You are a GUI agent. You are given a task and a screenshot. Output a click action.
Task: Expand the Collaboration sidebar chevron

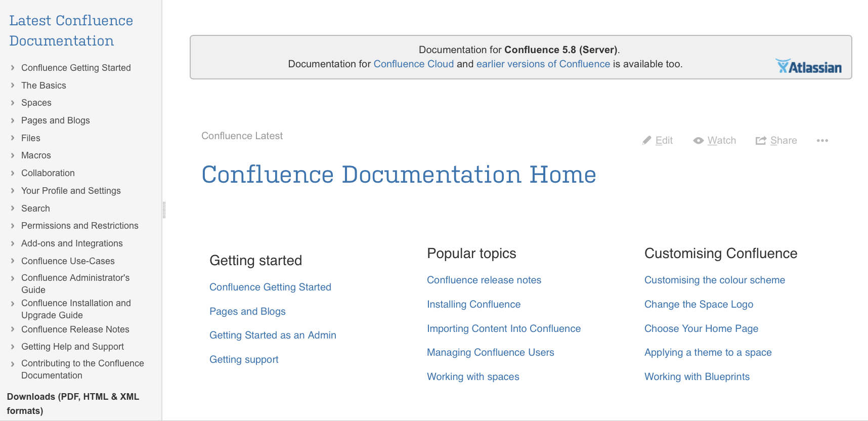pos(13,173)
